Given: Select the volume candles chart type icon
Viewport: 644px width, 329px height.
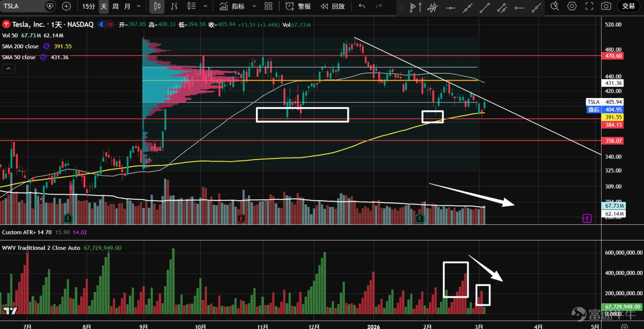Looking at the screenshot, I should coord(192,6).
